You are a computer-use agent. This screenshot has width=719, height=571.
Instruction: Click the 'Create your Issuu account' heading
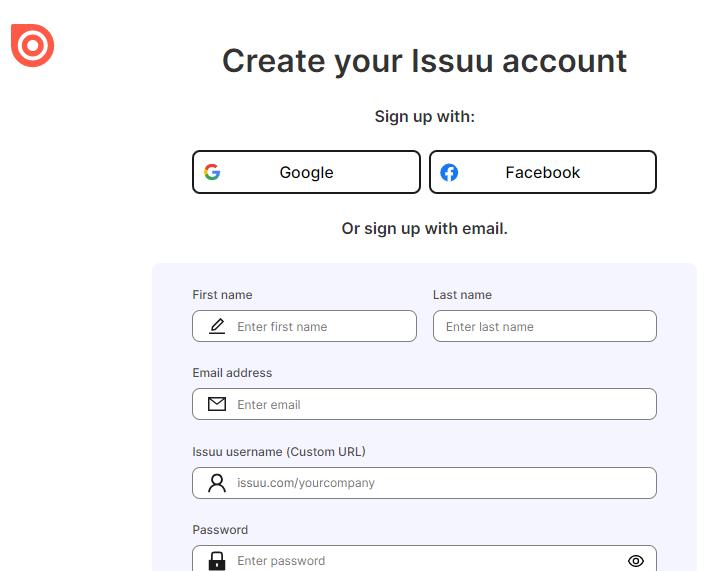(x=424, y=61)
